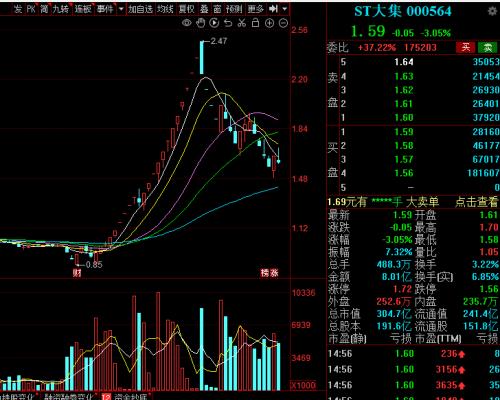This screenshot has height=400, width=500.
Task: Toggle the eye visibility icon above chart
Action: 187,23
